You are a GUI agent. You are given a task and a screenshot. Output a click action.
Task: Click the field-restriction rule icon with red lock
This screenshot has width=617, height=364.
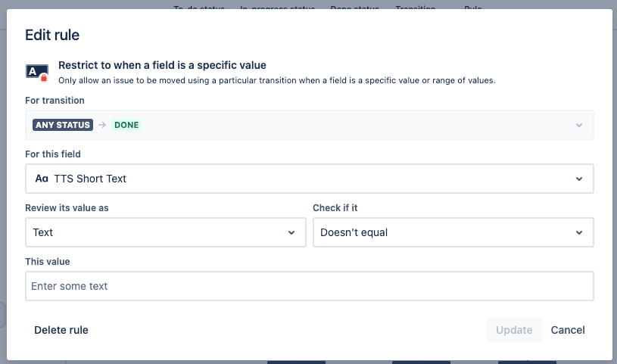pyautogui.click(x=37, y=73)
